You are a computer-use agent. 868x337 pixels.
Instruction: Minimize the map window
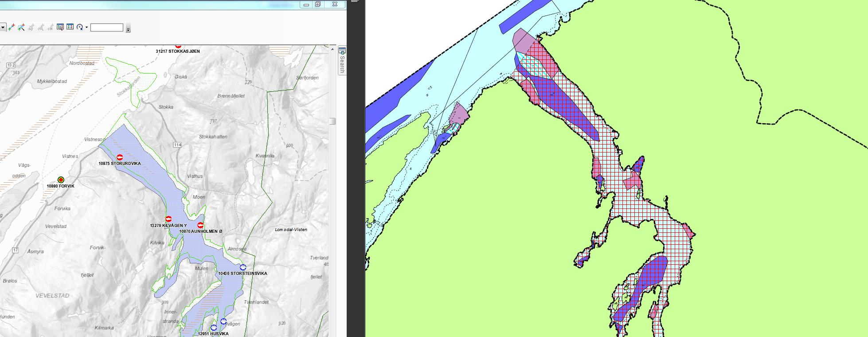[307, 4]
